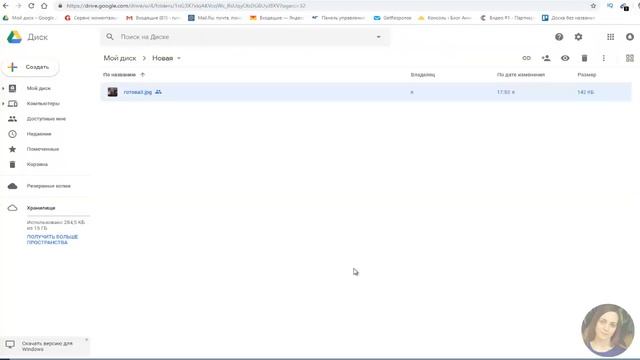Click the готовый.jpg file thumbnail
Screen dimensions: 640x360
112,92
